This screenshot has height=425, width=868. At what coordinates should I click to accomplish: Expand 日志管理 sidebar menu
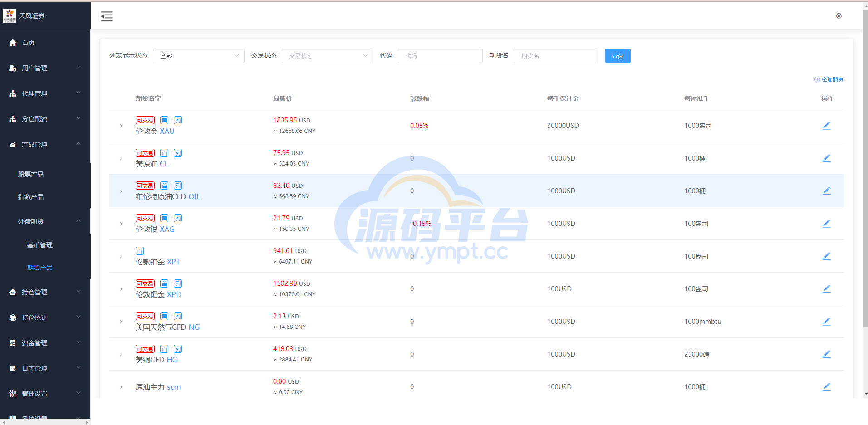pyautogui.click(x=45, y=368)
